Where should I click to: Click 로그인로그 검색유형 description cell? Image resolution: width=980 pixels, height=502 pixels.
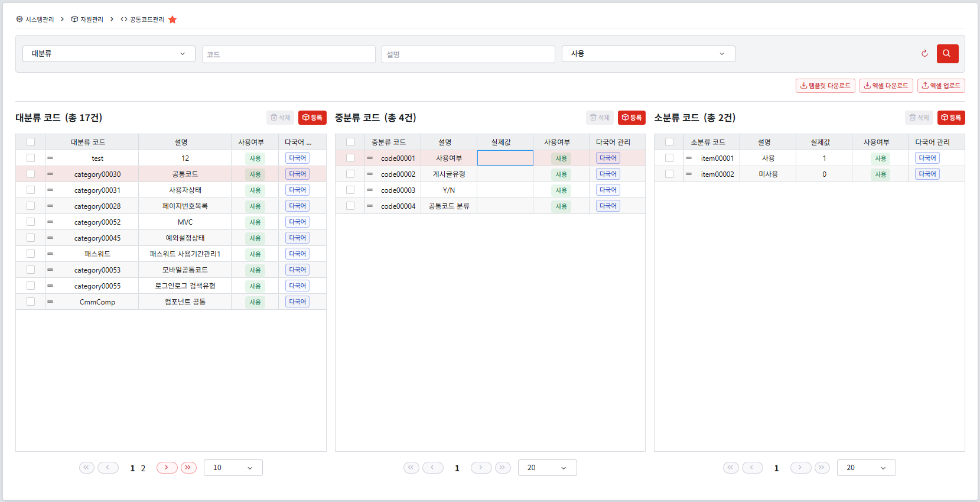[x=185, y=286]
